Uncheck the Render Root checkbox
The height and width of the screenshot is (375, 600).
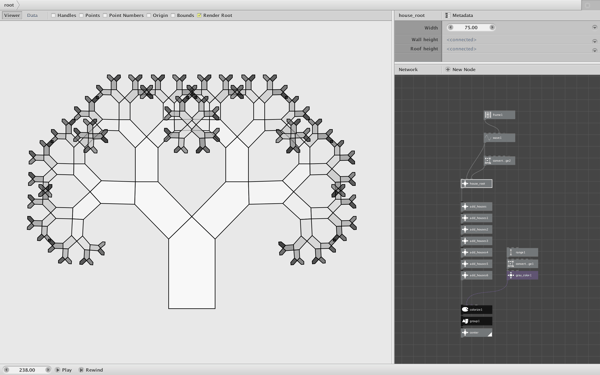coord(199,15)
